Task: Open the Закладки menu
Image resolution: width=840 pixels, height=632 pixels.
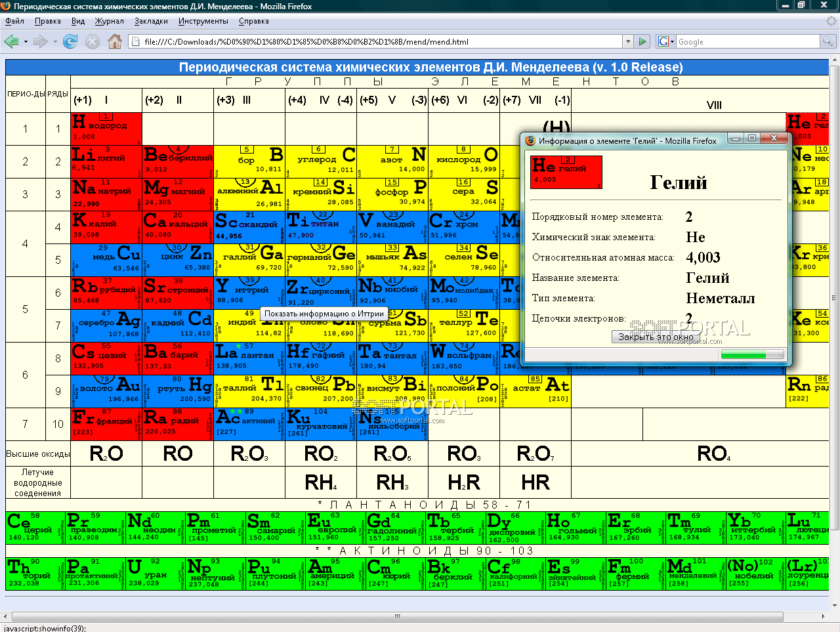Action: [150, 21]
